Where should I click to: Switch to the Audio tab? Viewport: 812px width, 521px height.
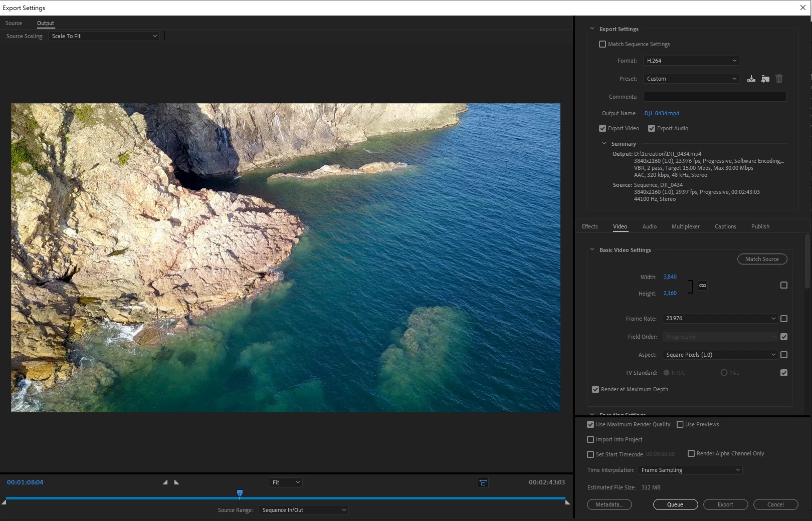pos(649,226)
